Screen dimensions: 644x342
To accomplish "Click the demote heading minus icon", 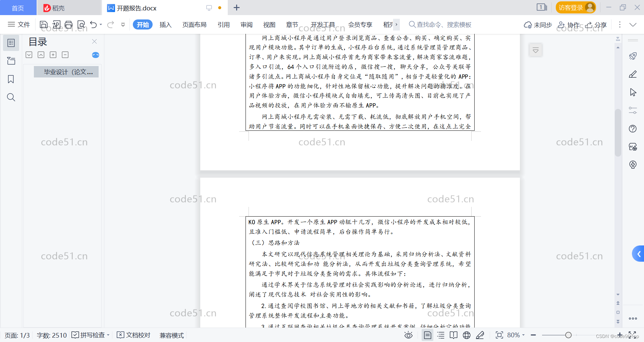I will (65, 55).
